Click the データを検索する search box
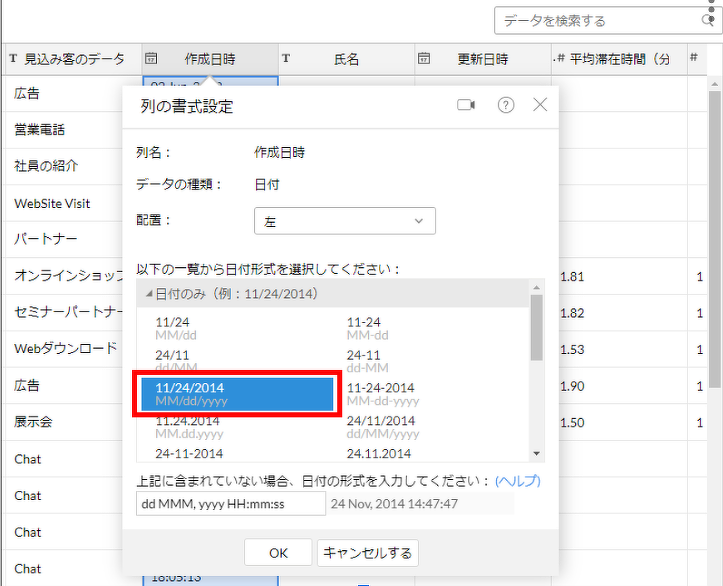The width and height of the screenshot is (723, 586). click(597, 20)
